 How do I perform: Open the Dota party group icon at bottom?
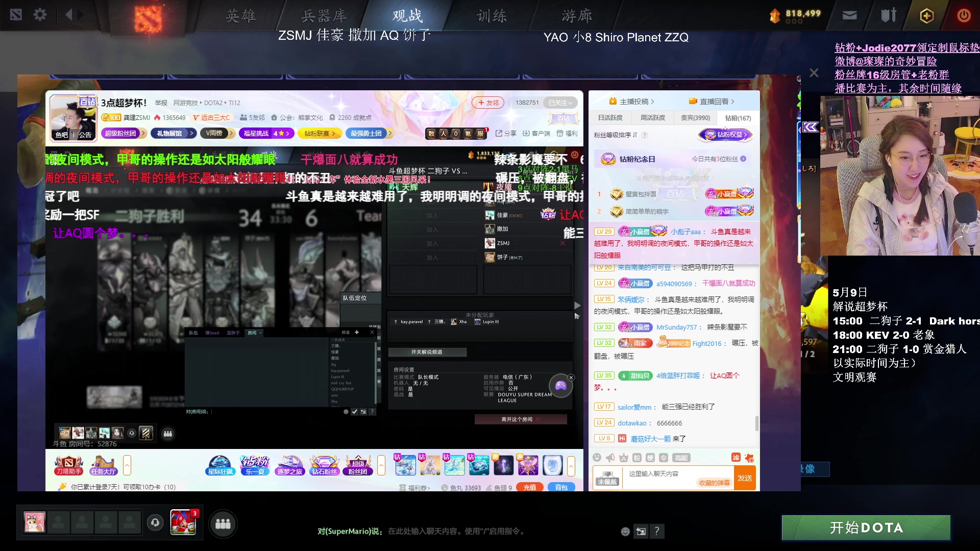(x=223, y=524)
